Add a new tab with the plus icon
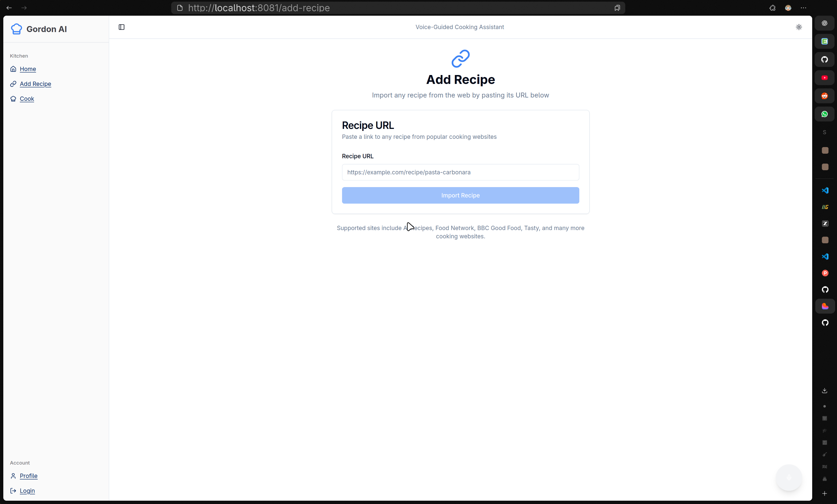Image resolution: width=837 pixels, height=504 pixels. [x=824, y=493]
